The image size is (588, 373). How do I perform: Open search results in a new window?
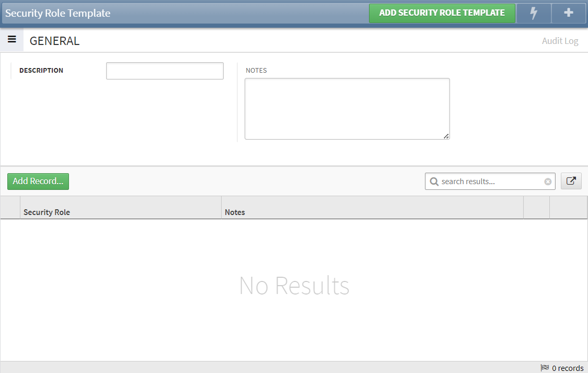(x=571, y=181)
